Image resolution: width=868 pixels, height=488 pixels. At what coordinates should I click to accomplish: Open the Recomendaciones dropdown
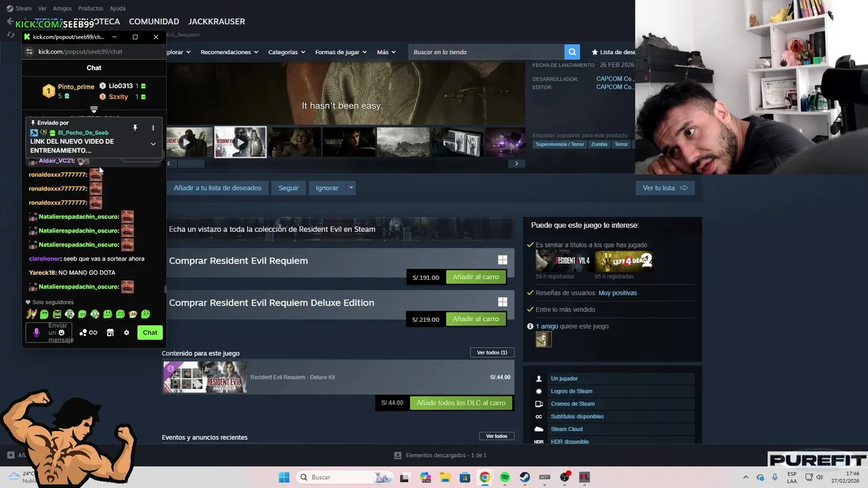coord(229,52)
